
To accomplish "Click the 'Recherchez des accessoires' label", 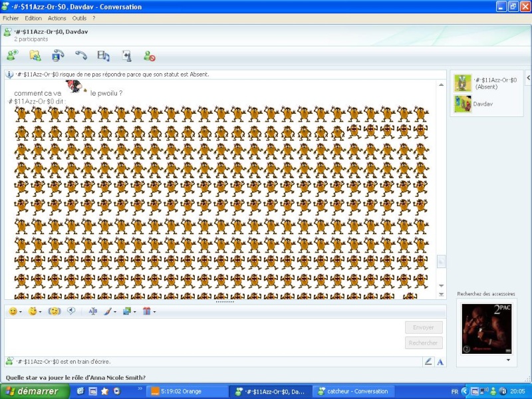I will pos(486,294).
